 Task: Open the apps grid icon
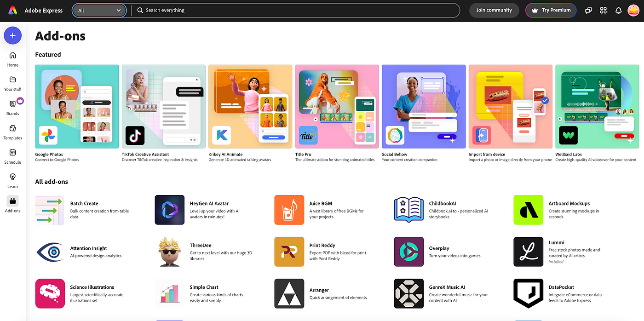coord(604,10)
